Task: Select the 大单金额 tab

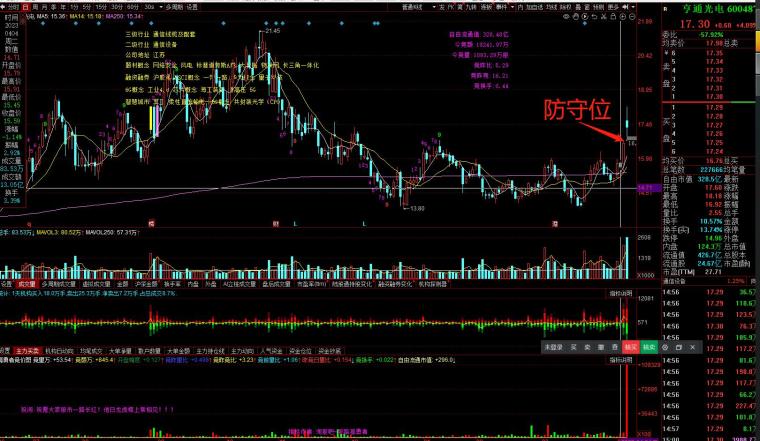Action: pos(178,350)
